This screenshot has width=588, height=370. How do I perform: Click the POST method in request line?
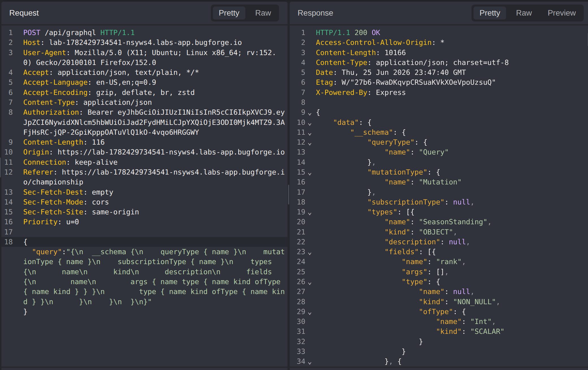(32, 33)
